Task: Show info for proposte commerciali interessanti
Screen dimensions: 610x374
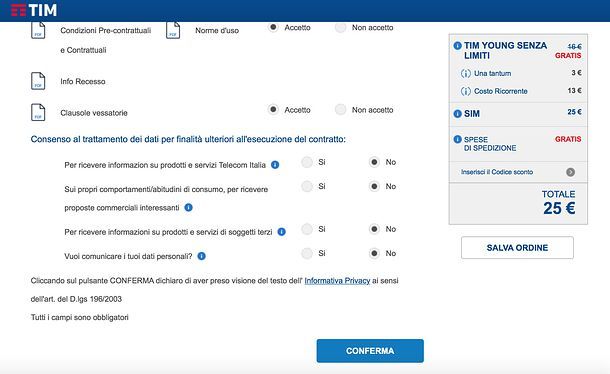Action: 189,207
